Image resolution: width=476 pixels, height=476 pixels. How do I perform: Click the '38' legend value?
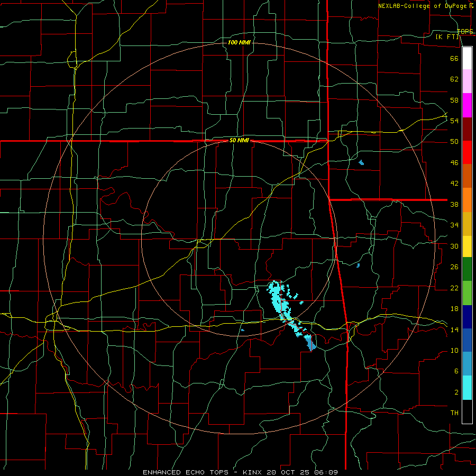point(454,204)
